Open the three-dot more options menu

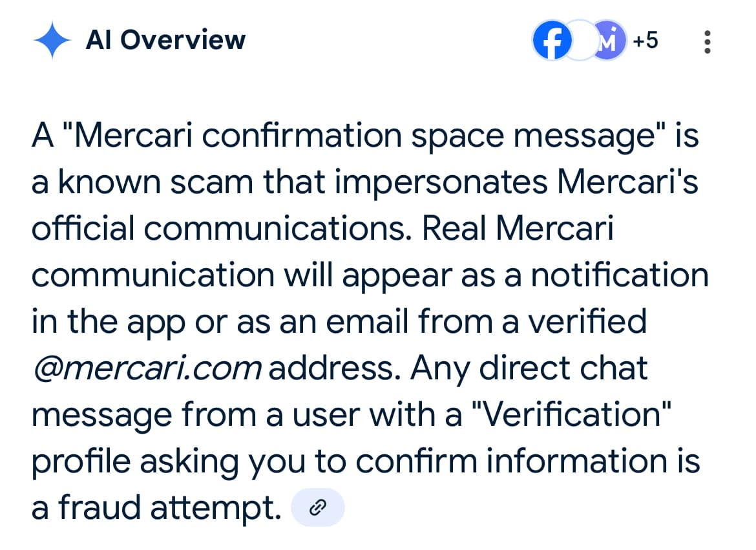708,42
